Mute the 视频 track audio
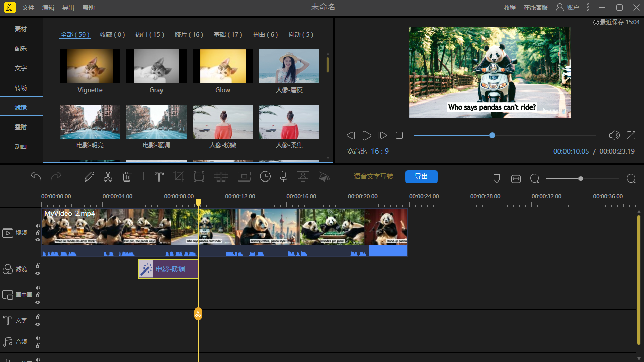This screenshot has height=362, width=644. click(38, 226)
